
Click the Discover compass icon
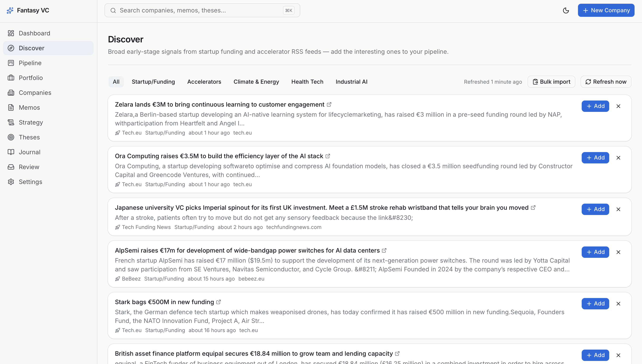pyautogui.click(x=11, y=48)
